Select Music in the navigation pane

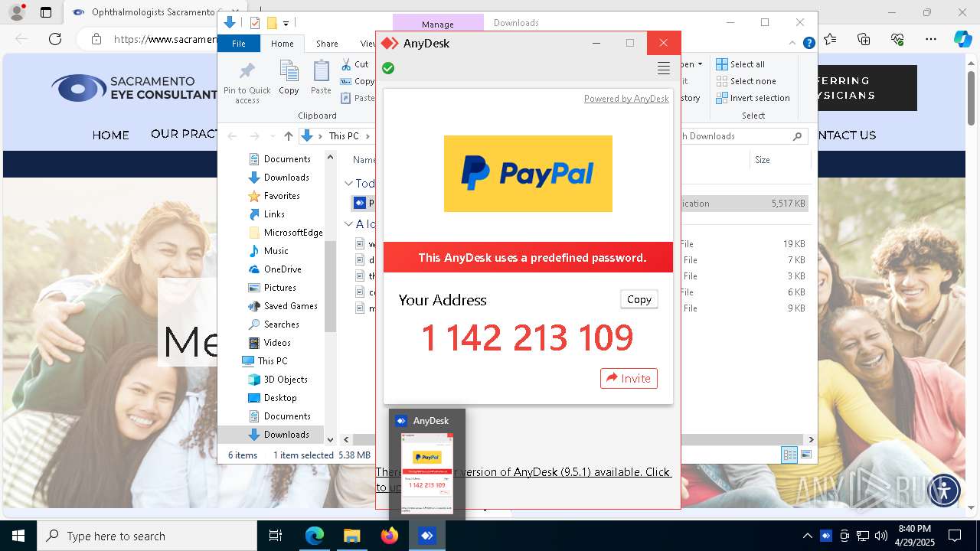tap(276, 251)
